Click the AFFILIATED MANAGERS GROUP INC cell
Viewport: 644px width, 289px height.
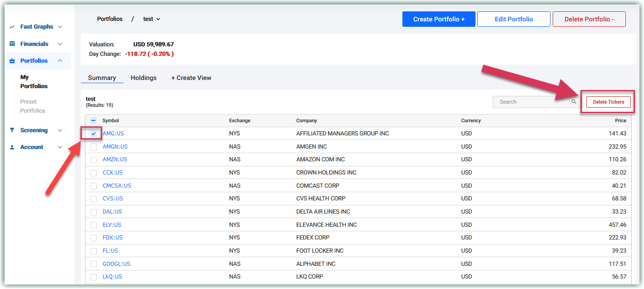(342, 134)
